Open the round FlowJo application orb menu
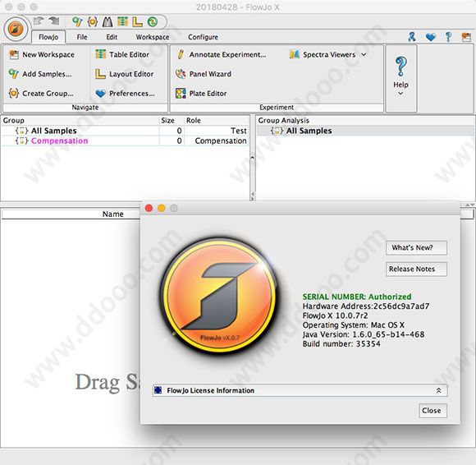476x465 pixels. [16, 30]
